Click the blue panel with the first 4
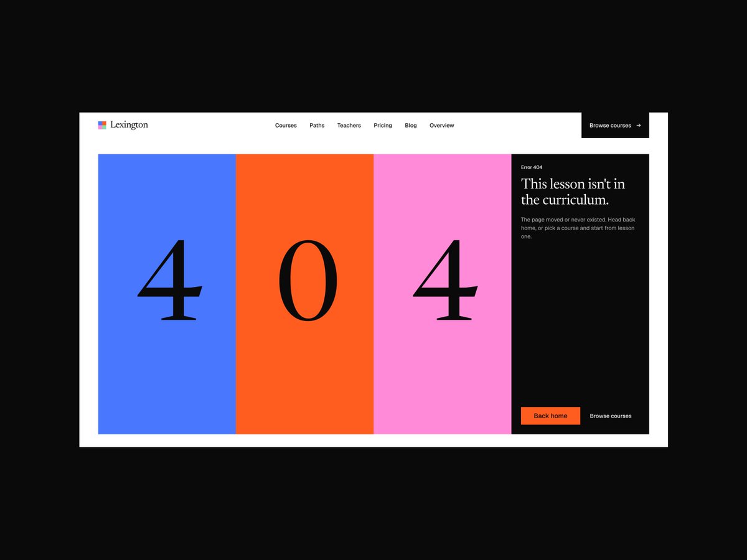747x560 pixels. [x=167, y=294]
